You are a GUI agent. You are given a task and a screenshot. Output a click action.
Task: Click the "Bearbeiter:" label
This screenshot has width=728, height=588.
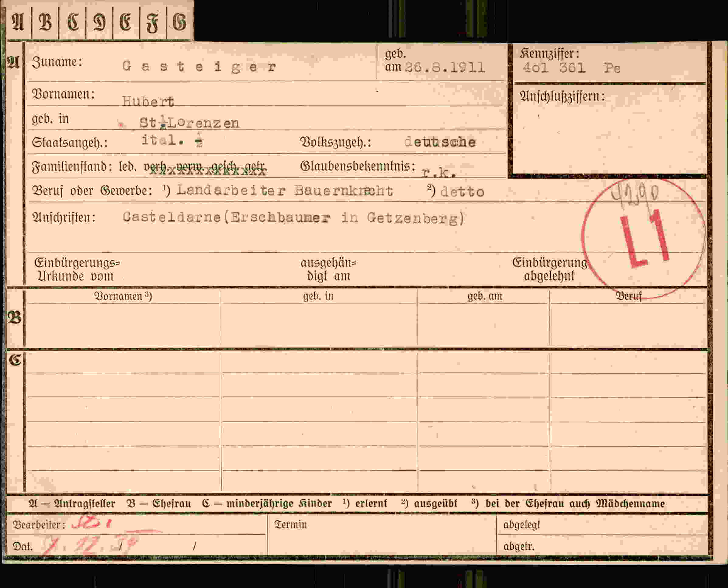(39, 525)
